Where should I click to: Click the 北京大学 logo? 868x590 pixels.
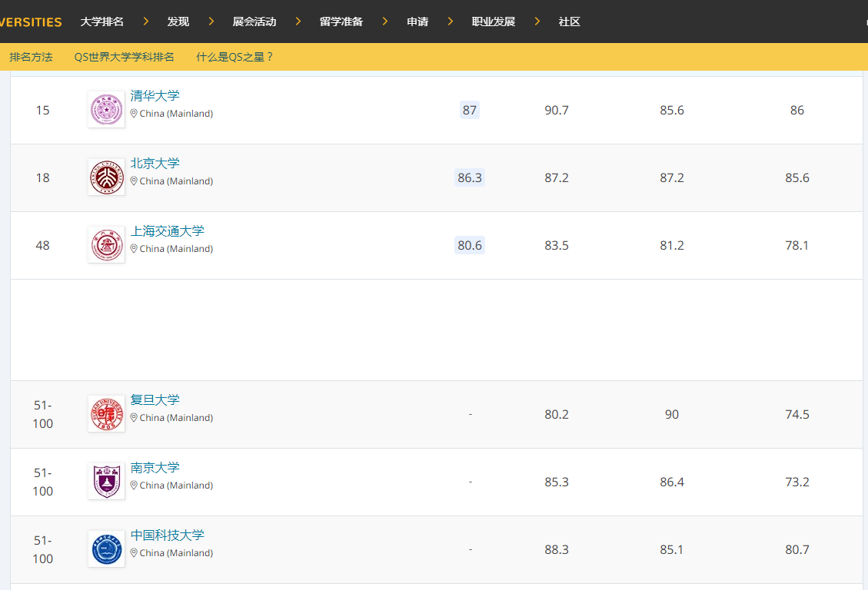(x=106, y=177)
